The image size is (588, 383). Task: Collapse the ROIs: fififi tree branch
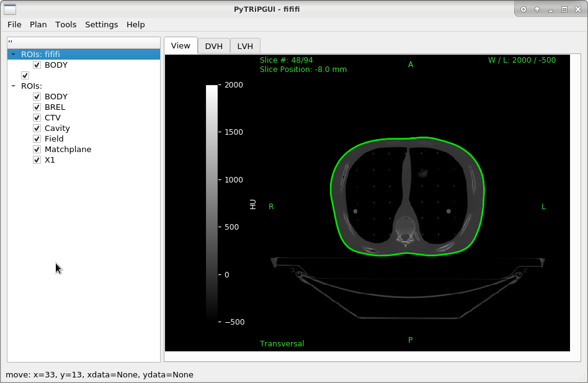point(13,54)
